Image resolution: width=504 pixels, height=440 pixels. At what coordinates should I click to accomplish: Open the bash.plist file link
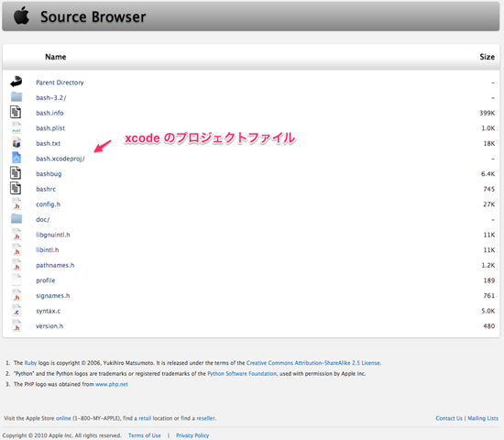click(50, 128)
